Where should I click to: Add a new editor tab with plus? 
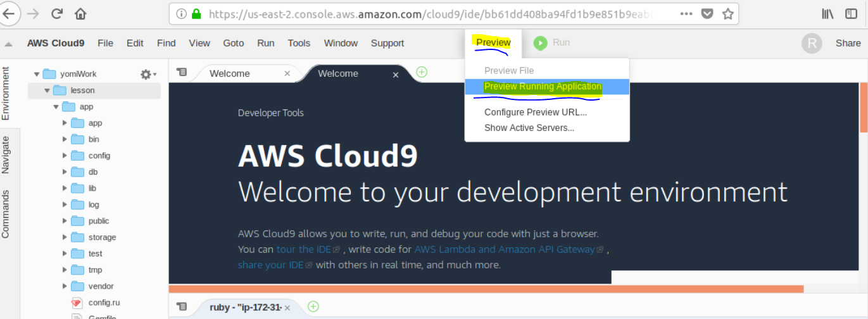click(x=422, y=72)
